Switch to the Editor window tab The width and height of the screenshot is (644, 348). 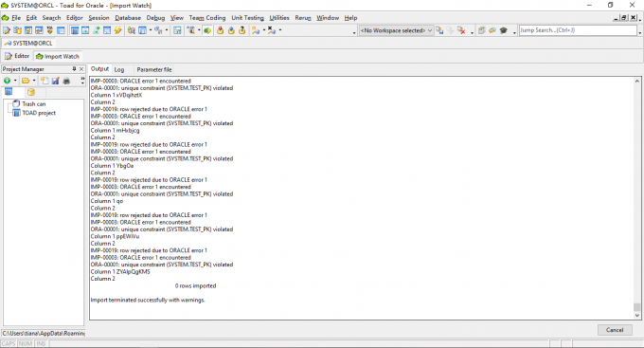click(17, 56)
